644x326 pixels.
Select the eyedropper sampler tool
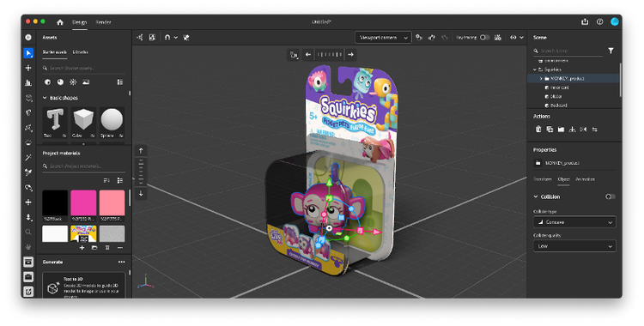point(28,172)
